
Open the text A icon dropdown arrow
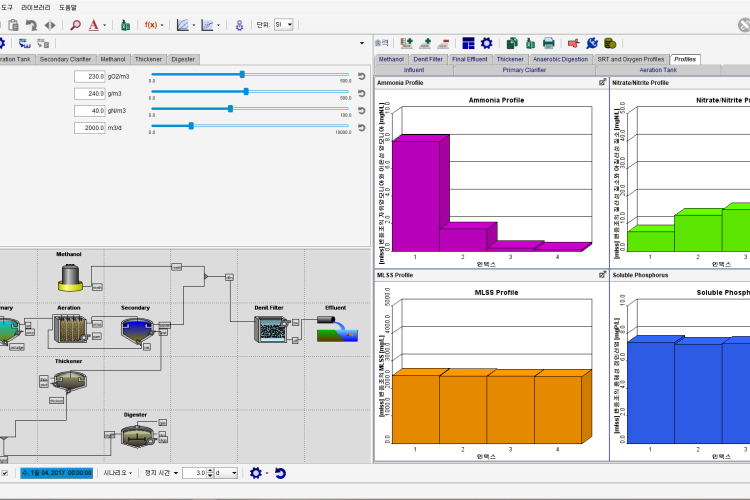click(x=104, y=25)
